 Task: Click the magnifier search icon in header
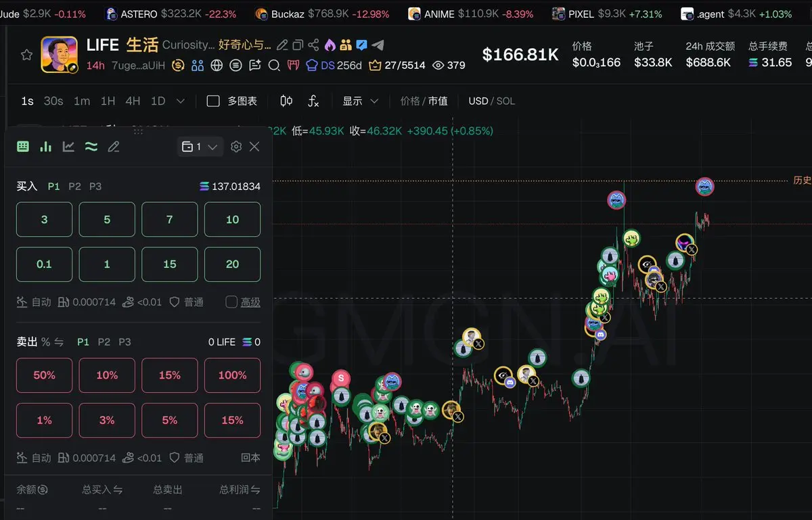tap(274, 66)
